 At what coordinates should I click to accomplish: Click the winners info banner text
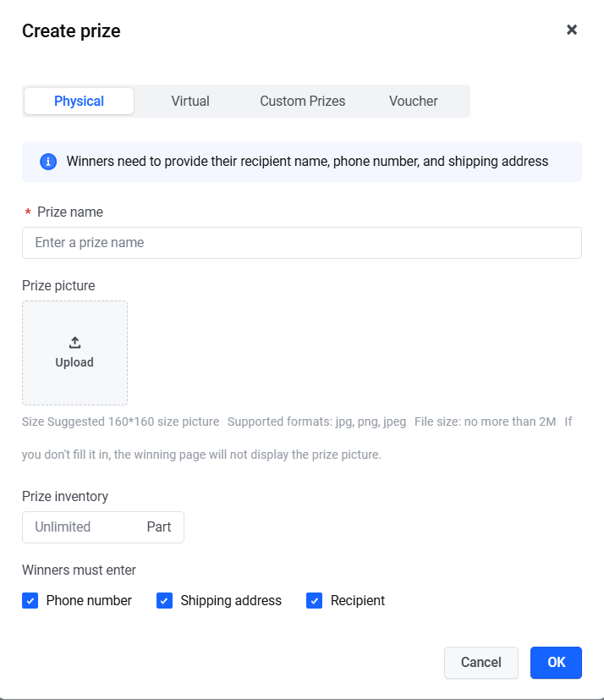point(307,162)
